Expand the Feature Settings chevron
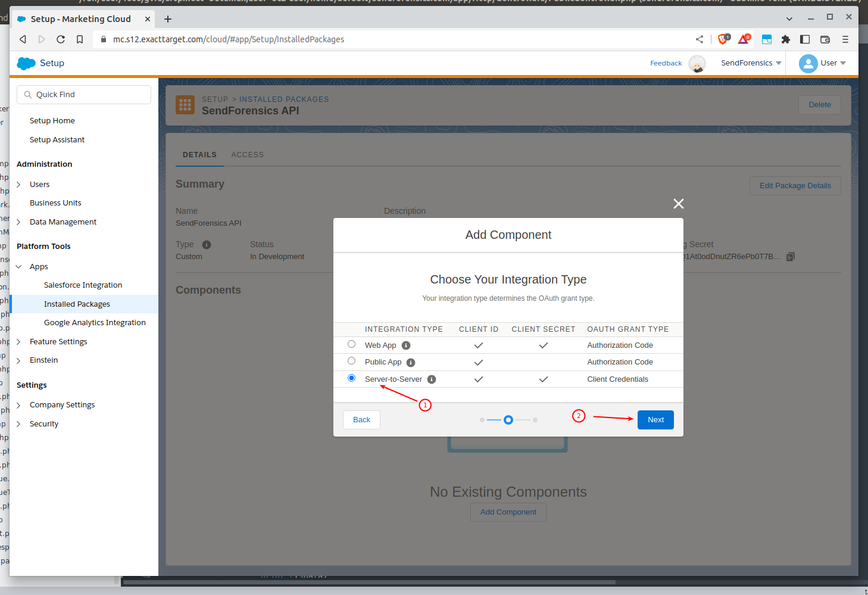This screenshot has width=868, height=595. [18, 342]
